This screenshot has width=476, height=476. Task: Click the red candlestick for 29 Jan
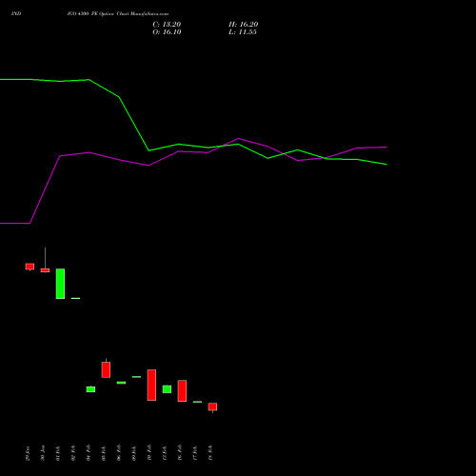30,267
